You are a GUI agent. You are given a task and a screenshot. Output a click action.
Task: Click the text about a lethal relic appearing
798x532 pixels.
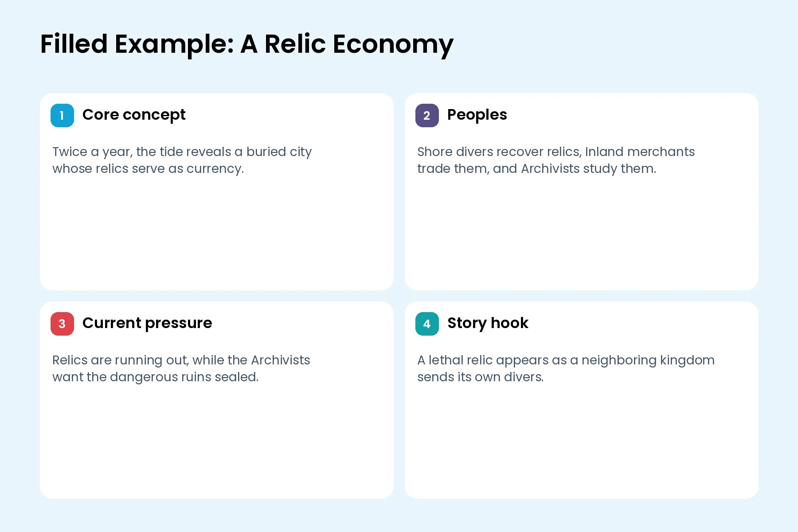566,368
